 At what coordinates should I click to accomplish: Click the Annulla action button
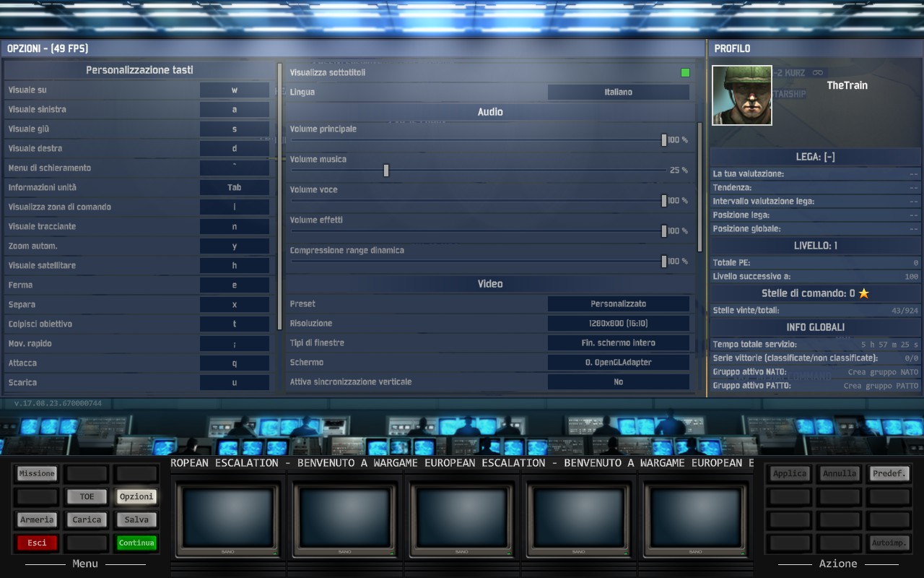click(x=840, y=474)
